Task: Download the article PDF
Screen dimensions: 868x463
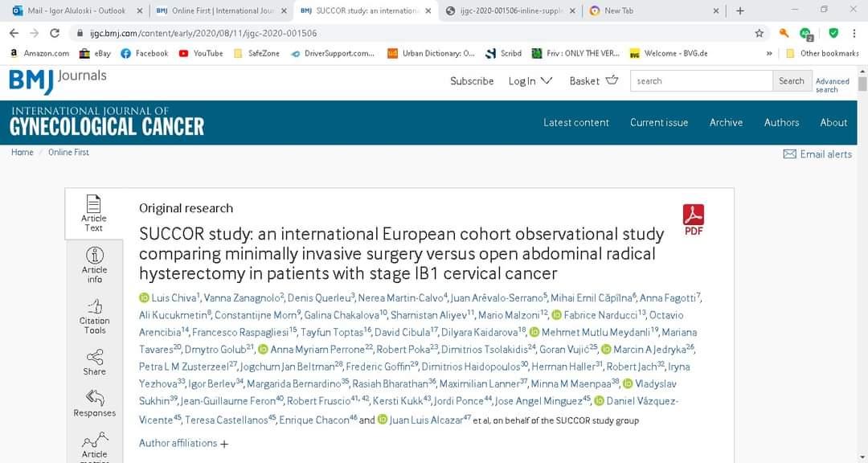Action: (x=693, y=219)
